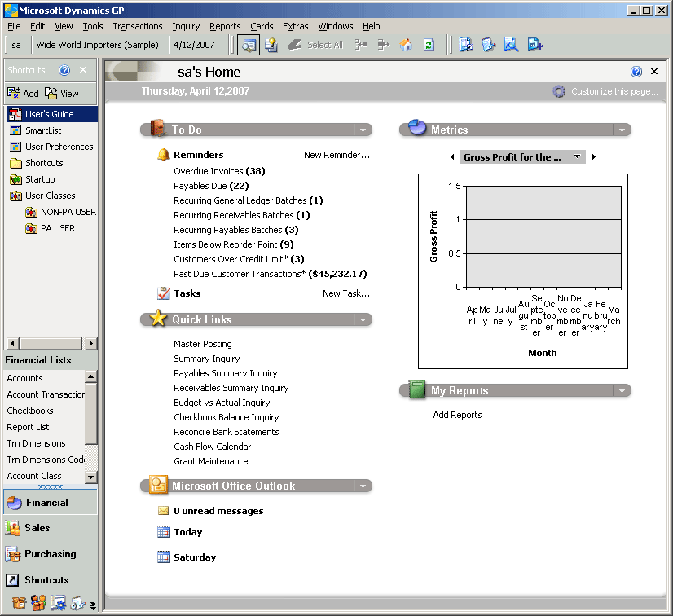Click Add in the Shortcuts pane

23,93
